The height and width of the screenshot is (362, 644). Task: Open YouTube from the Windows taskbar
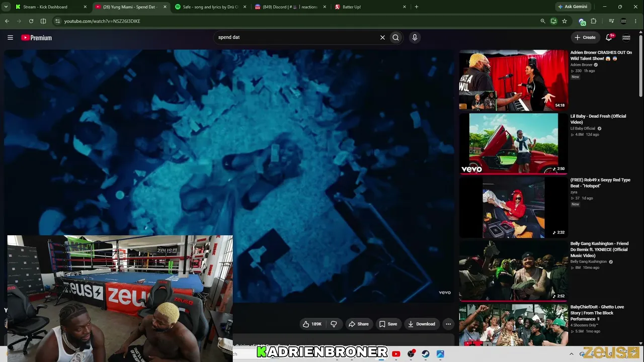pyautogui.click(x=396, y=354)
